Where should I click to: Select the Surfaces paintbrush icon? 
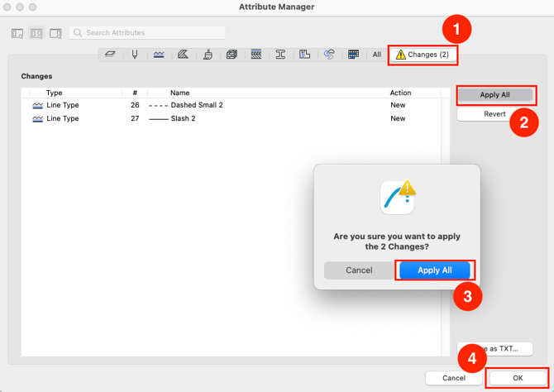208,55
